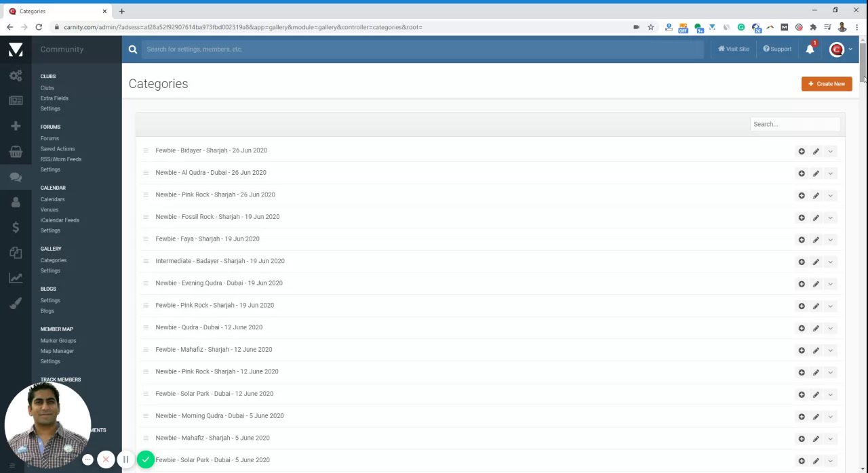The height and width of the screenshot is (473, 868).
Task: Open a new browser tab
Action: click(121, 11)
